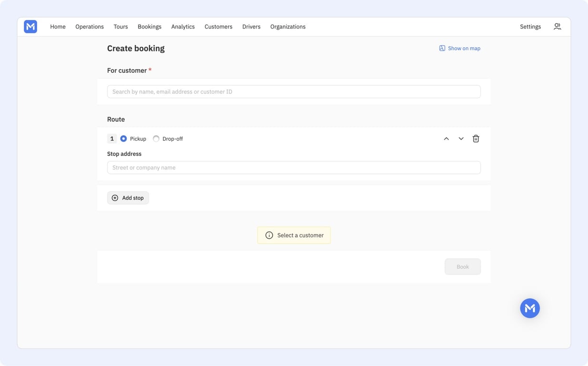Go to Home in navigation
The height and width of the screenshot is (366, 588).
click(x=58, y=27)
